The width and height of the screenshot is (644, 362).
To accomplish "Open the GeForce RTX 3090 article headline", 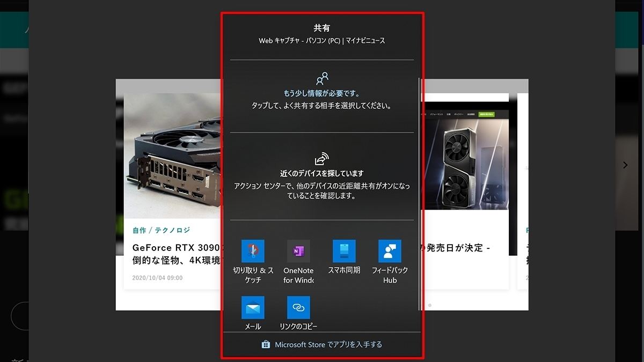I will pyautogui.click(x=177, y=254).
